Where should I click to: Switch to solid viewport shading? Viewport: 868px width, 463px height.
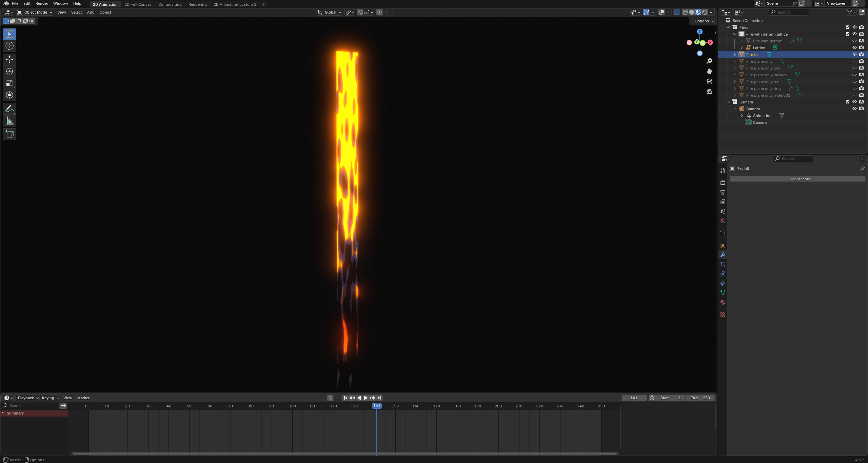692,12
